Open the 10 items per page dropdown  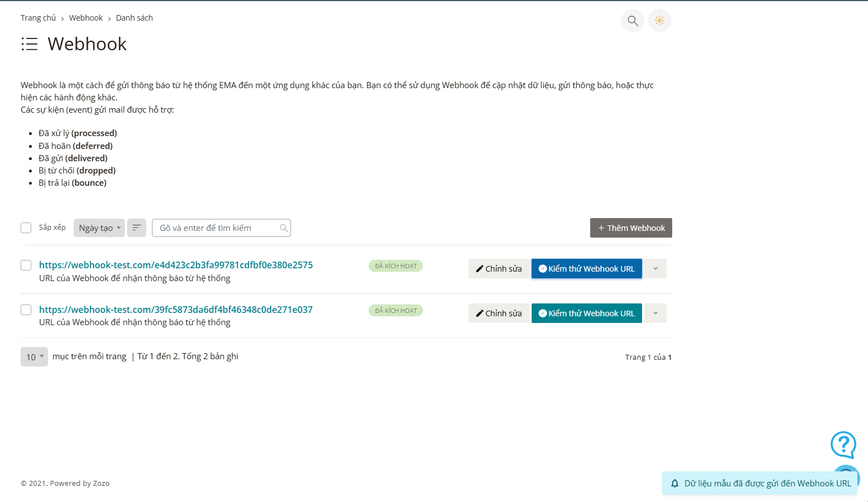(x=34, y=356)
